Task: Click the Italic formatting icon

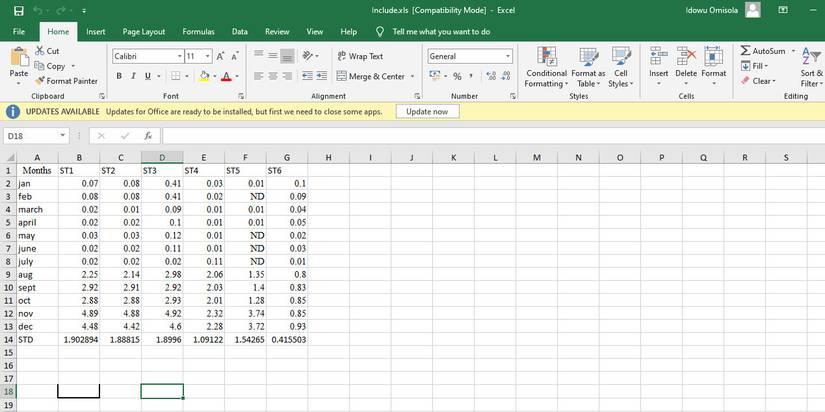Action: [x=132, y=76]
